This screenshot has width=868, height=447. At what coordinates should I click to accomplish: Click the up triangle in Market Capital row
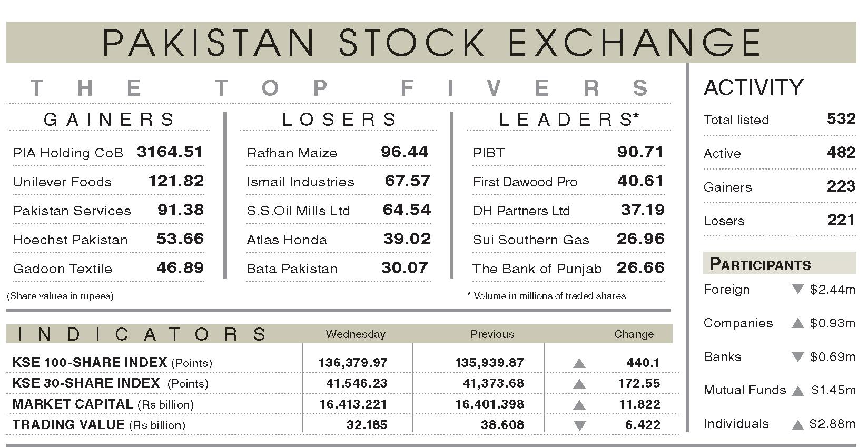[579, 404]
